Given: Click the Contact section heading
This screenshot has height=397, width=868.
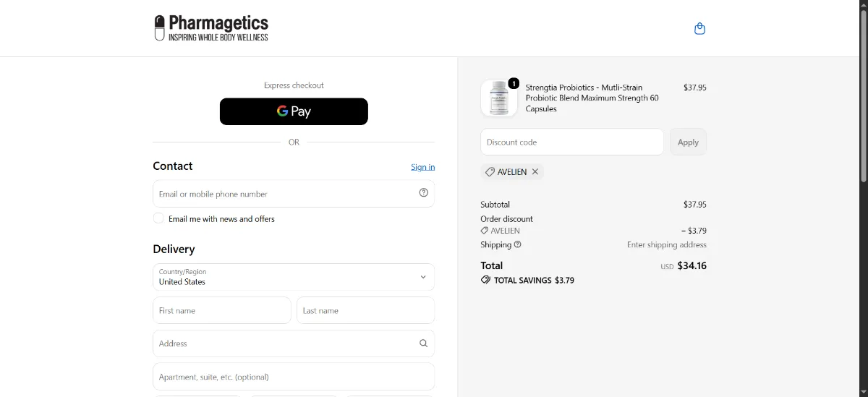Looking at the screenshot, I should pyautogui.click(x=173, y=166).
